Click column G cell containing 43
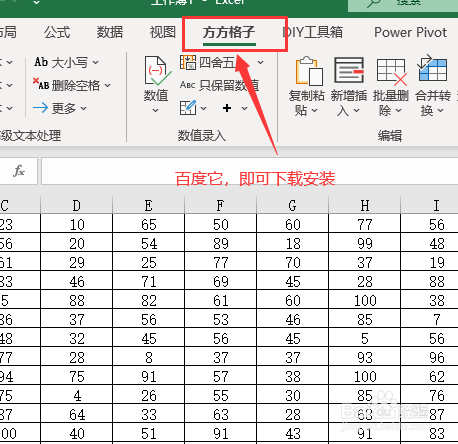458x444 pixels. click(293, 433)
